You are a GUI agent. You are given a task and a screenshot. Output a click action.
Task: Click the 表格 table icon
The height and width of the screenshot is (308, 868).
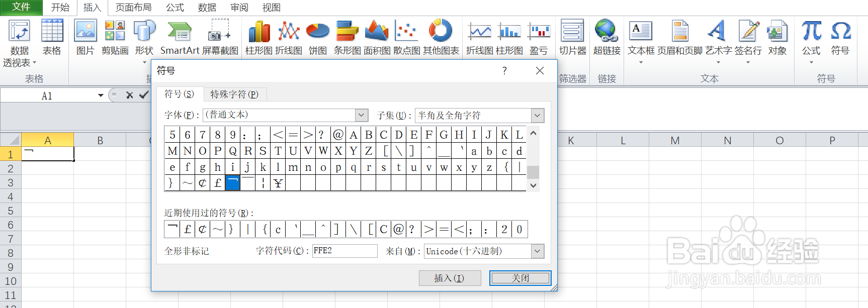point(52,31)
